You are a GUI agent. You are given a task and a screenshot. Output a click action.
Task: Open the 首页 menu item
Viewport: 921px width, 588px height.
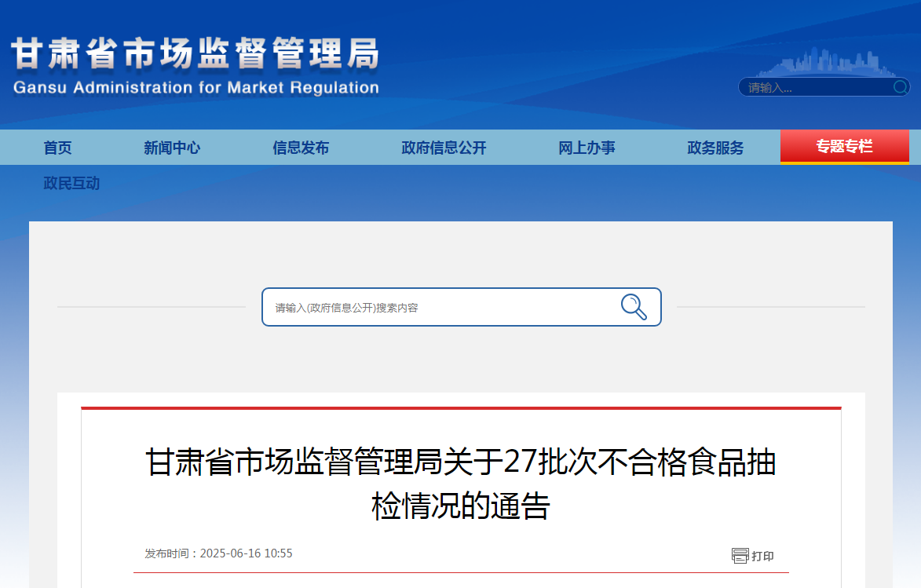click(x=57, y=148)
